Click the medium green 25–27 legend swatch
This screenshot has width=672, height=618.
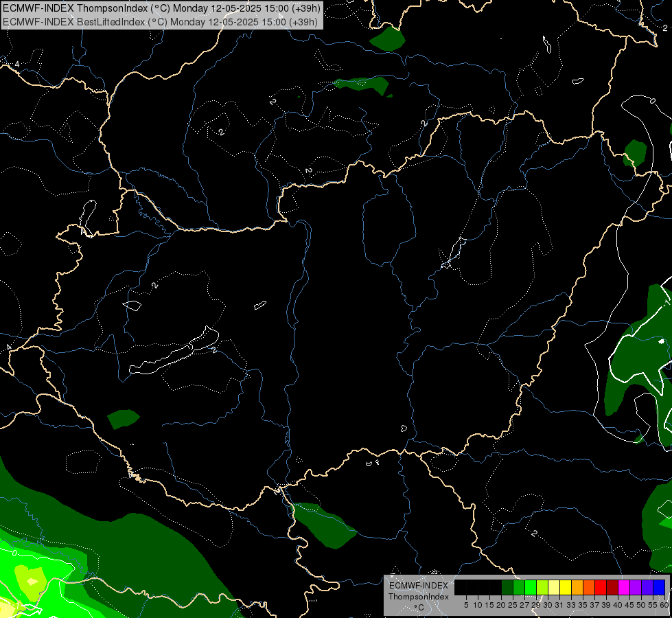tap(519, 588)
